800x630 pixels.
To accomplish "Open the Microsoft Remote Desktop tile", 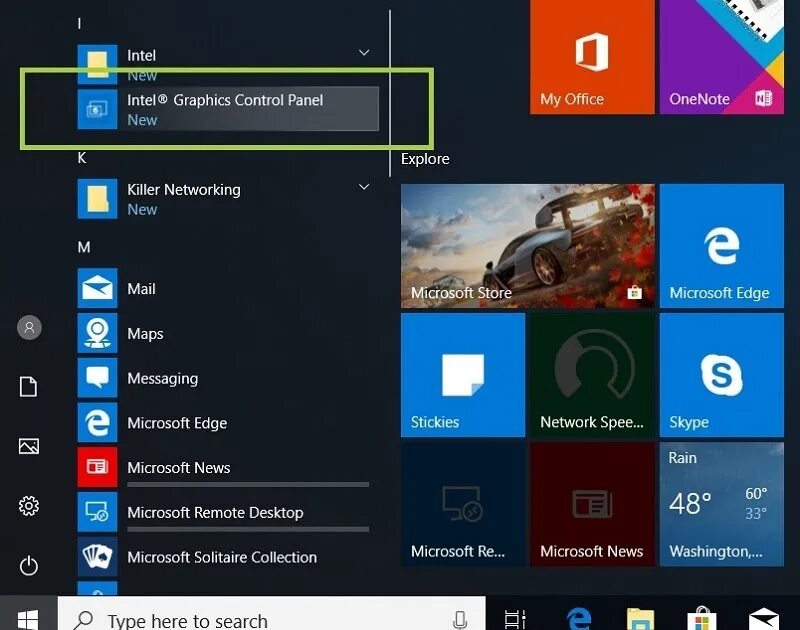I will [x=463, y=504].
